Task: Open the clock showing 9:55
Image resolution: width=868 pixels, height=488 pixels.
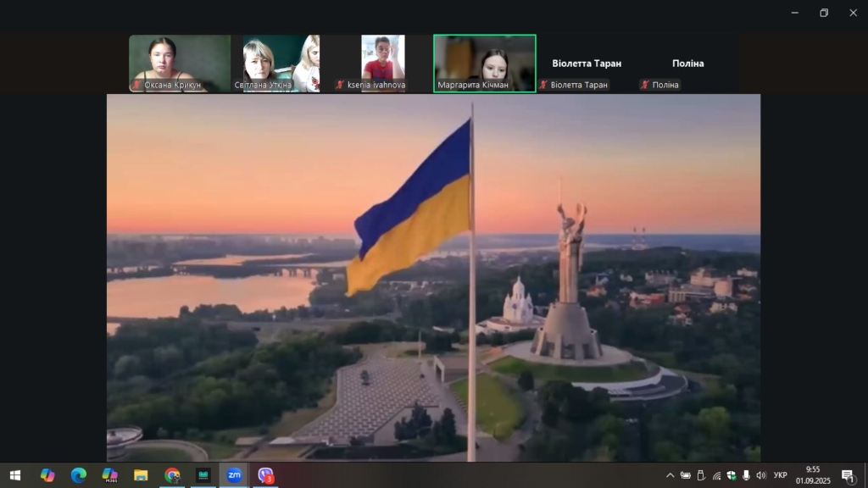Action: point(813,474)
